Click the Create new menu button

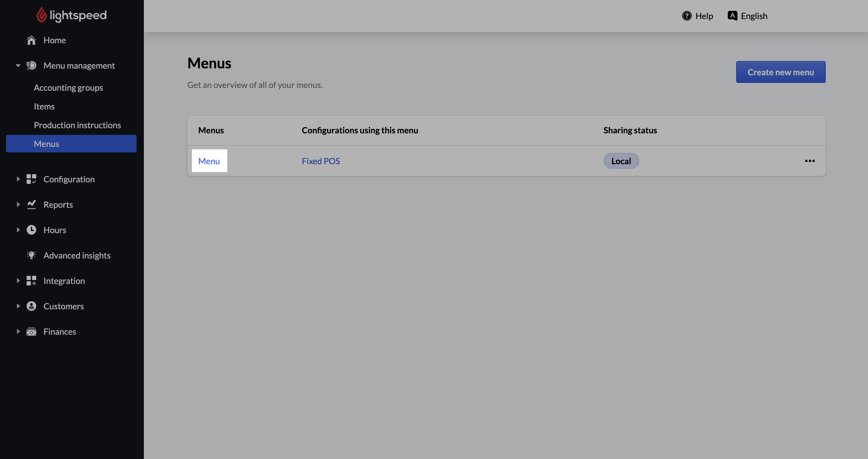[x=781, y=72]
